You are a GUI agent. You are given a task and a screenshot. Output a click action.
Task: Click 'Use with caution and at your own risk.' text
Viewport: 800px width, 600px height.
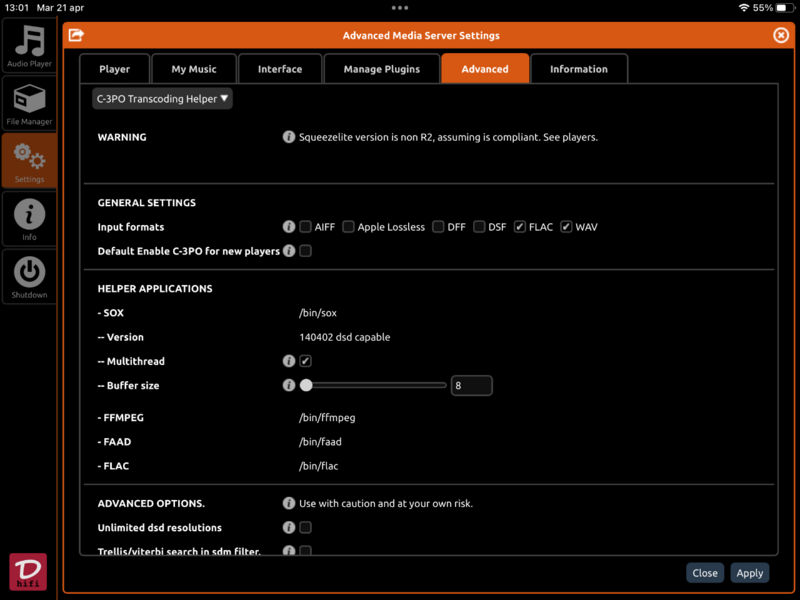(386, 503)
